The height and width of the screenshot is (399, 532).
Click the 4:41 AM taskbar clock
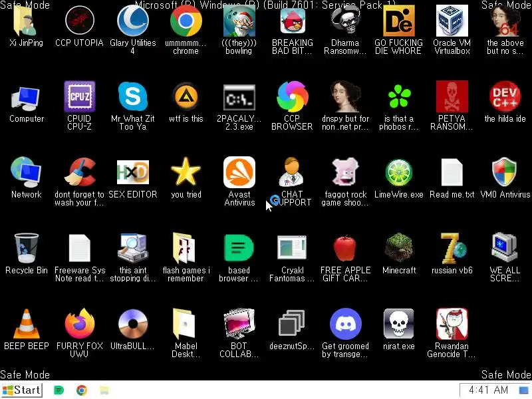pyautogui.click(x=488, y=390)
